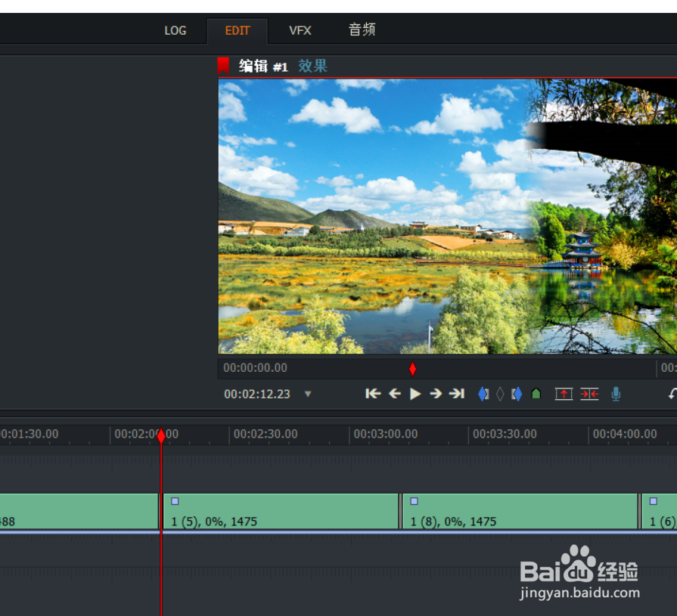Open the timecode dropdown next to 00:02:12.23
Image resolution: width=677 pixels, height=616 pixels.
coord(308,394)
